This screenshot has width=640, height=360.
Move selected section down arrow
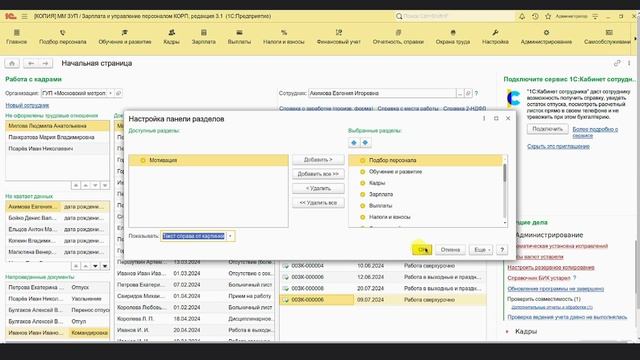[x=365, y=142]
